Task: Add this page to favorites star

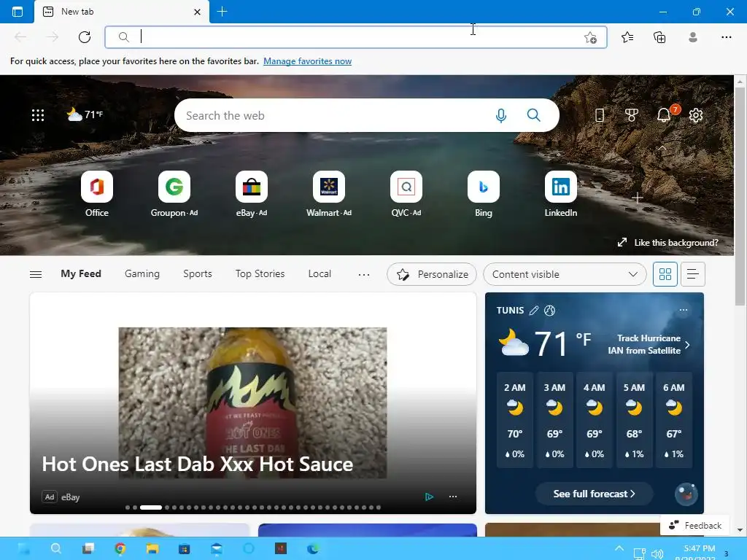Action: pyautogui.click(x=590, y=37)
